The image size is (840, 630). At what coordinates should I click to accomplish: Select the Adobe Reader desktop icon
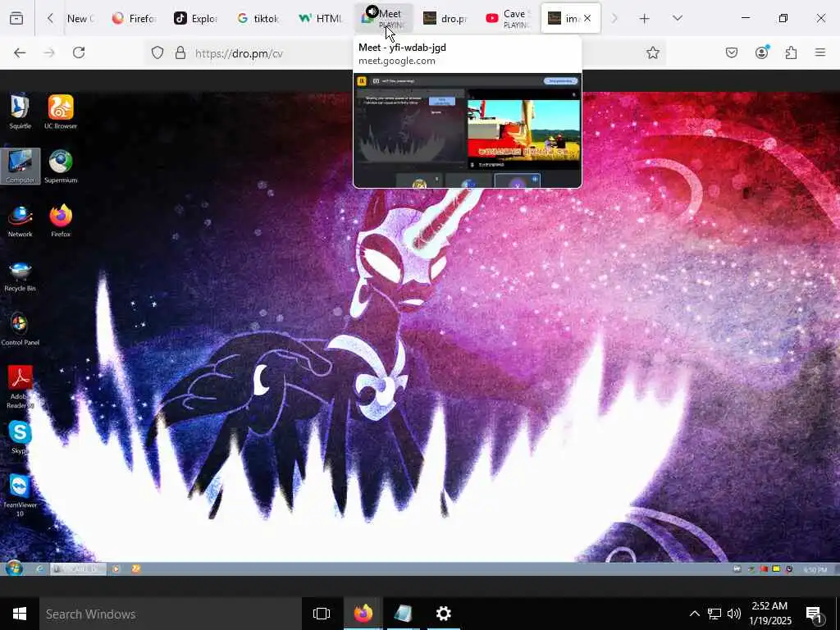point(20,387)
